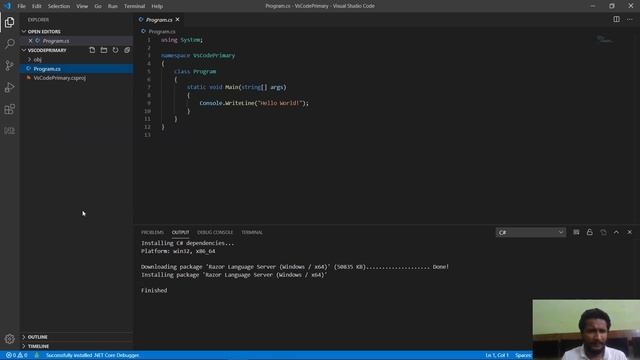The width and height of the screenshot is (640, 360).
Task: Open the Manage gear in activity bar
Action: (9, 338)
